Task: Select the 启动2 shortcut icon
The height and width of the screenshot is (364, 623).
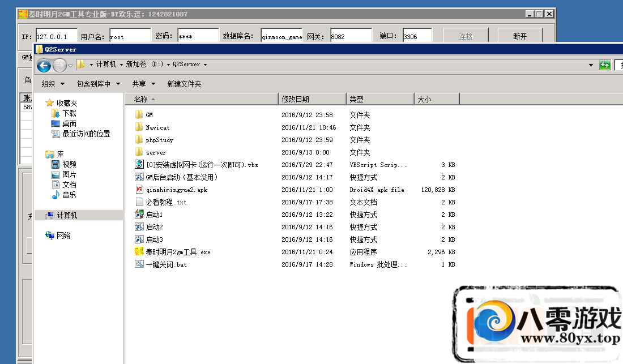Action: tap(139, 227)
